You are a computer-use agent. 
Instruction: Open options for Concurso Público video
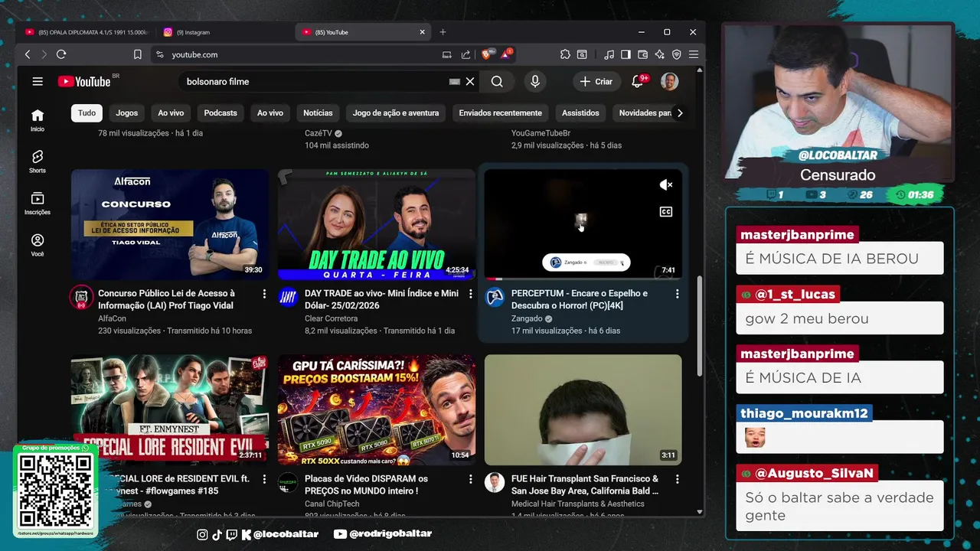point(264,294)
